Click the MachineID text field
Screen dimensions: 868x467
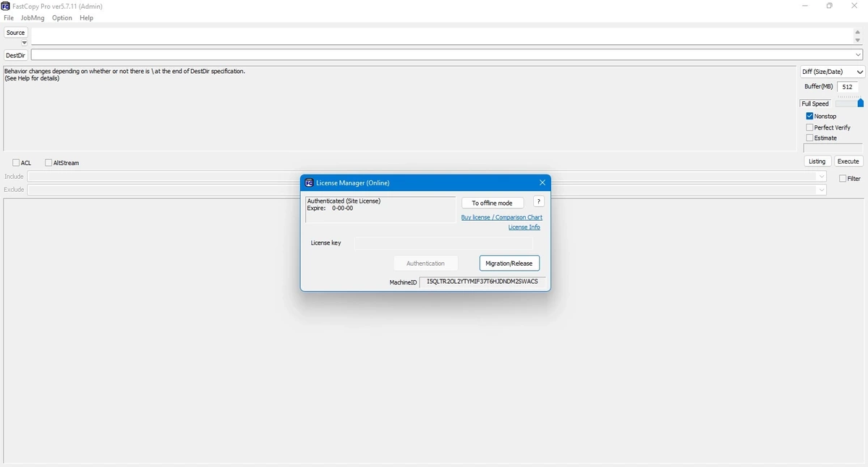click(482, 282)
